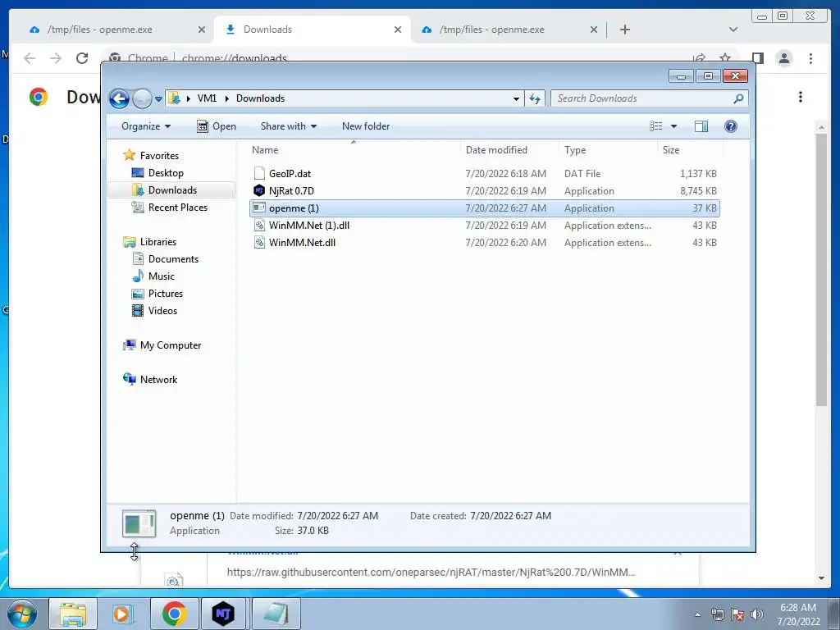Select WinMM.Net.dll file icon

click(259, 243)
